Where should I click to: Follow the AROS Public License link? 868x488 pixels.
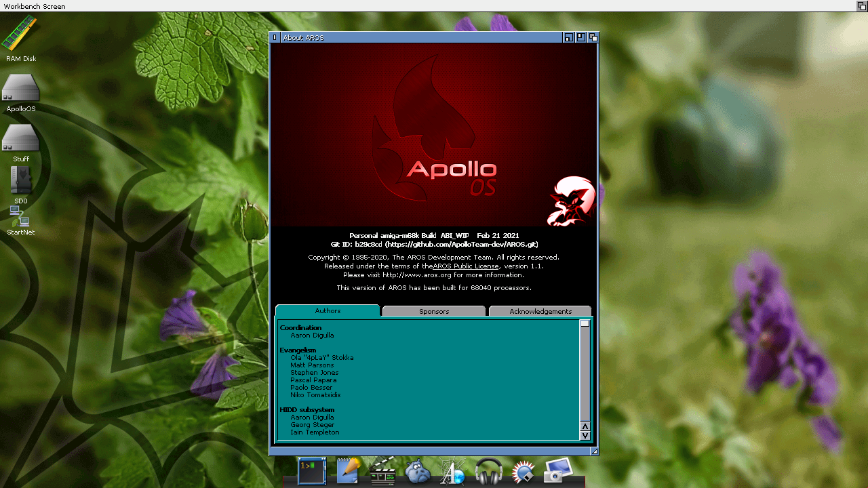point(466,266)
